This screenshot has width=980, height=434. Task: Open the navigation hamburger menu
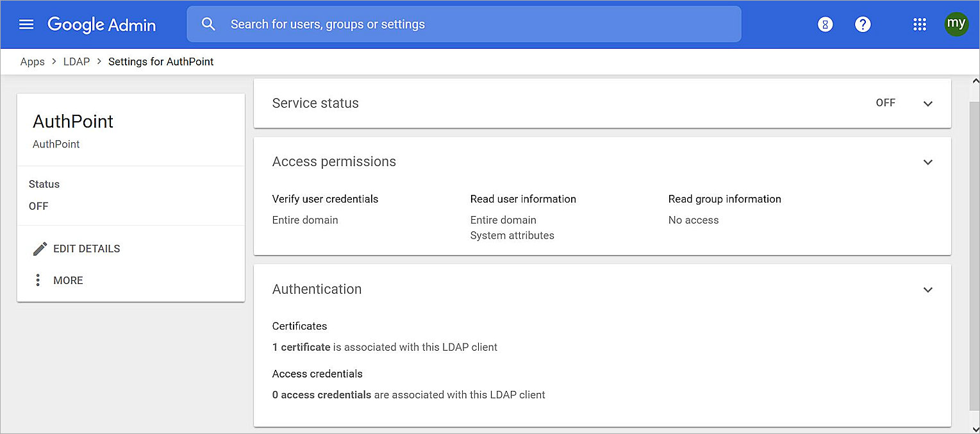point(26,24)
